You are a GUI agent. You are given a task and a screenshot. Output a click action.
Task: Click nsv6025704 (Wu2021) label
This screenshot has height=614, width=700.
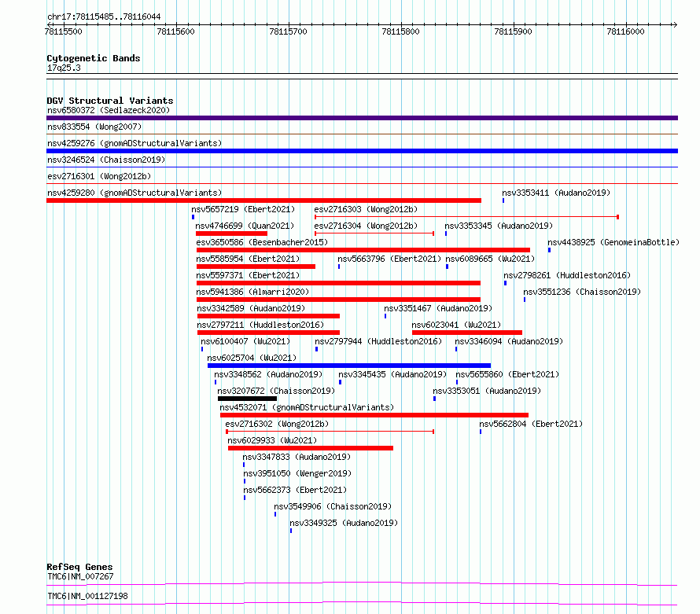click(252, 358)
